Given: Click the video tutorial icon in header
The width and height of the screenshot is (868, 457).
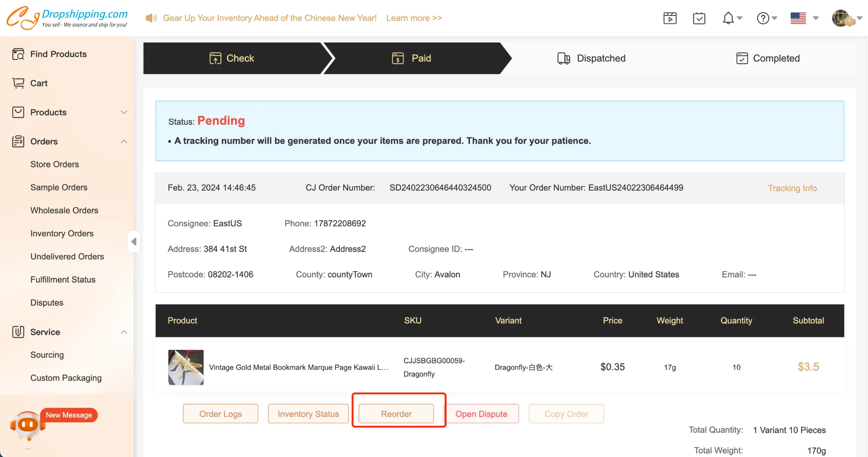Looking at the screenshot, I should (x=670, y=18).
